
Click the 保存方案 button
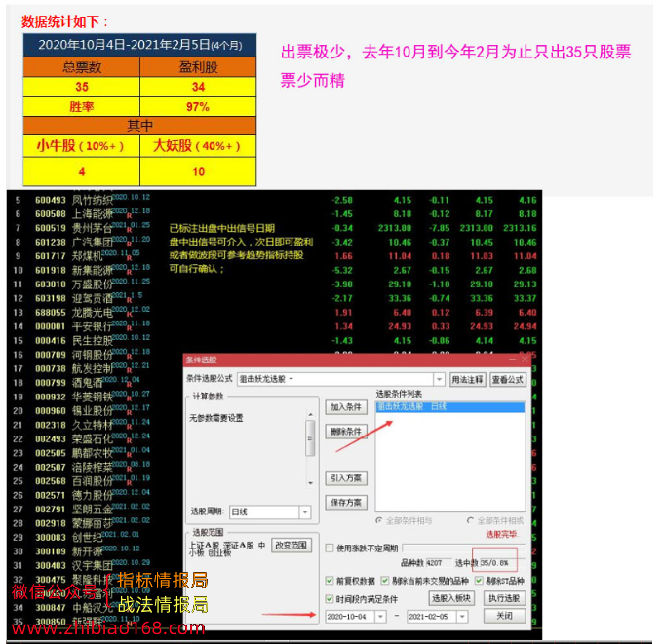pos(346,502)
